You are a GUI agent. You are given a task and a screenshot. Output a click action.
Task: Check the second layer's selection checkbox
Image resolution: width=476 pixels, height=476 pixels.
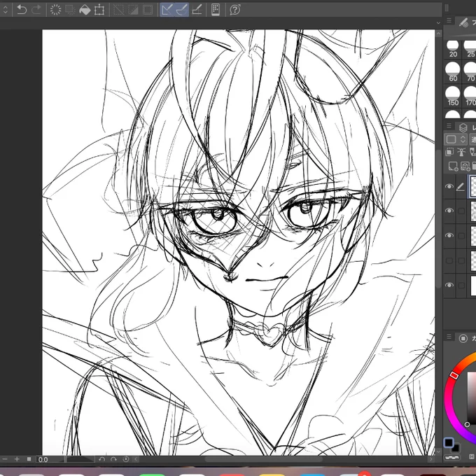pos(461,211)
